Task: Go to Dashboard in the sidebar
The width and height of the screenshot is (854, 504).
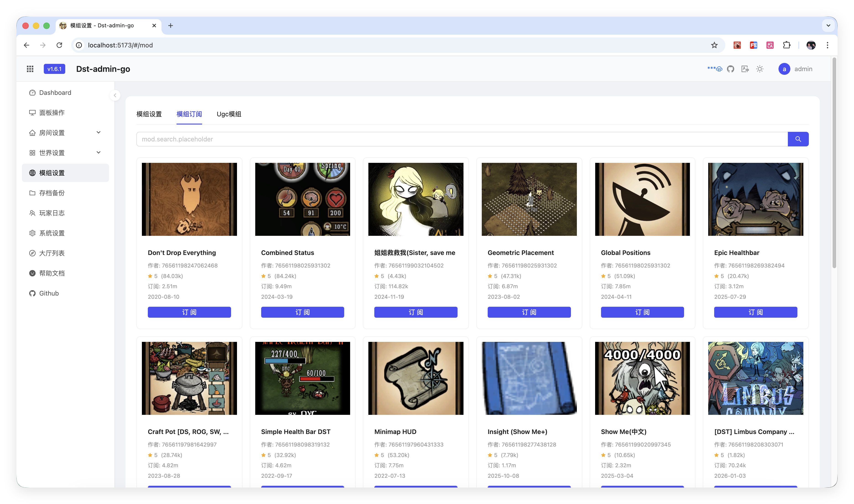Action: 65,93
